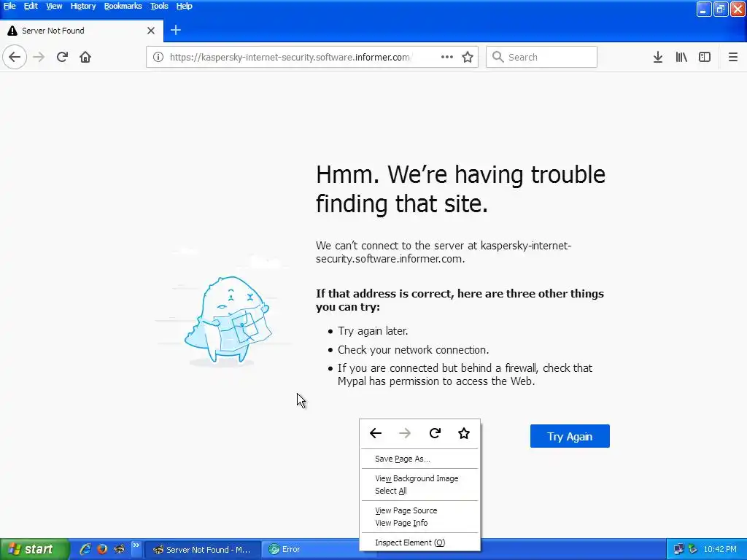This screenshot has width=747, height=560.
Task: Open the History menu
Action: point(83,6)
